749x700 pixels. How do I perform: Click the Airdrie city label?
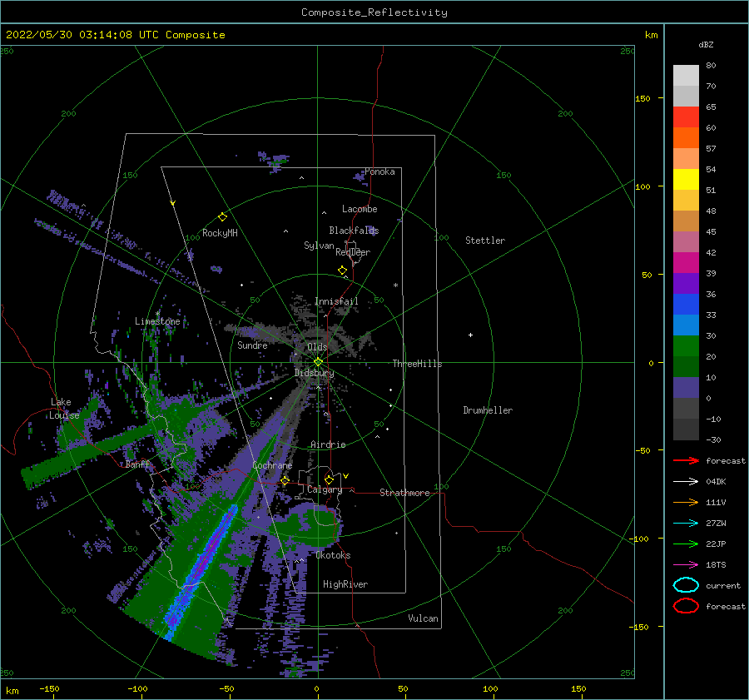pos(328,444)
